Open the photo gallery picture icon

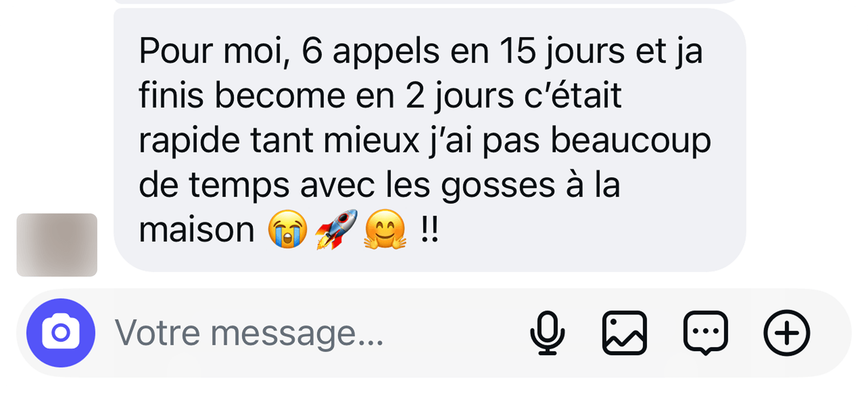tap(625, 333)
